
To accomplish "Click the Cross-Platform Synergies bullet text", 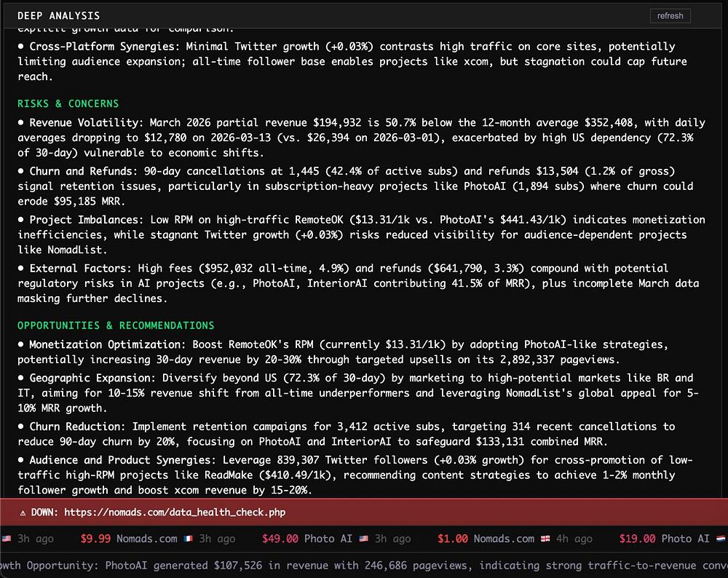I will click(352, 61).
